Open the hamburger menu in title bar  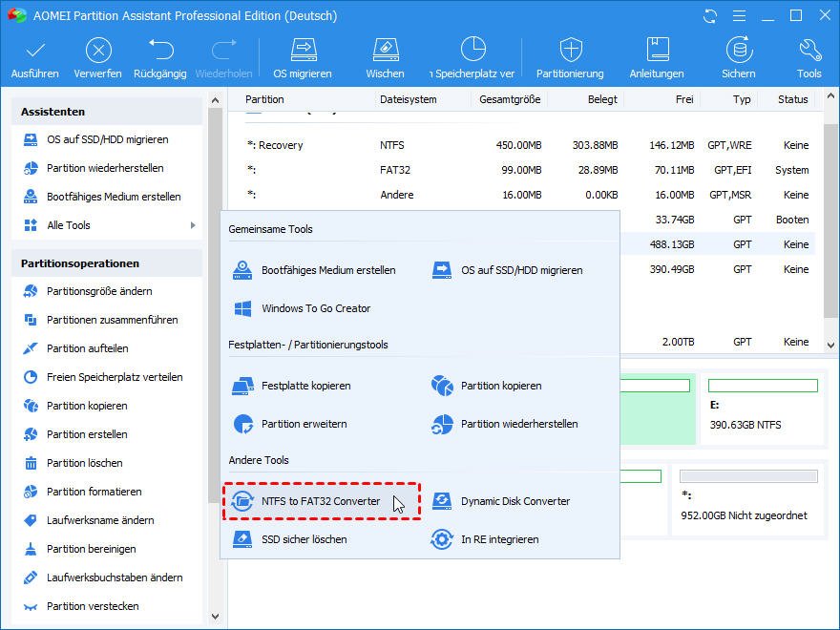point(739,16)
